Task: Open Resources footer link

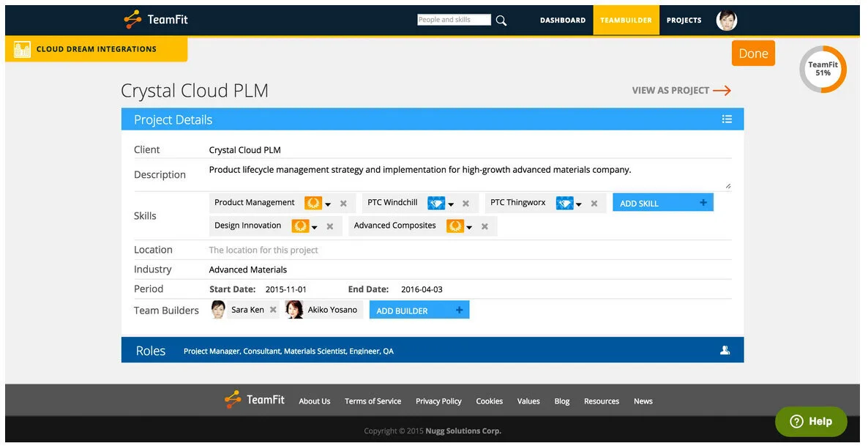Action: tap(601, 401)
